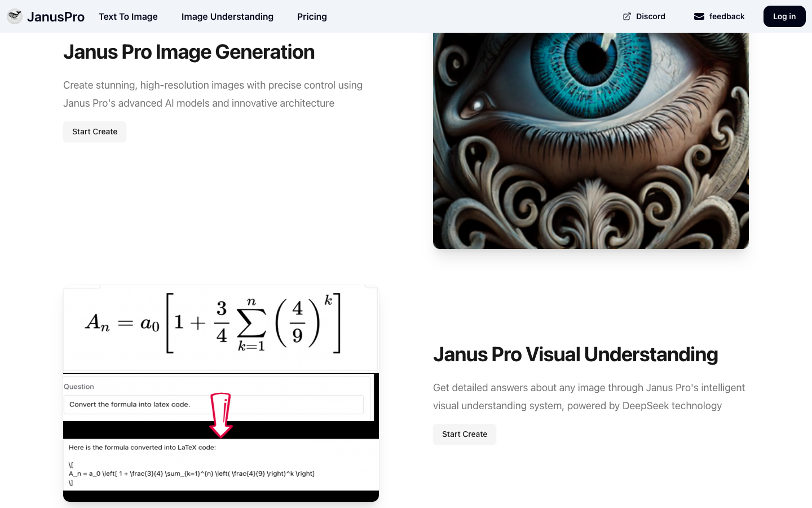Open the Image Understanding page
The width and height of the screenshot is (812, 508).
[227, 16]
